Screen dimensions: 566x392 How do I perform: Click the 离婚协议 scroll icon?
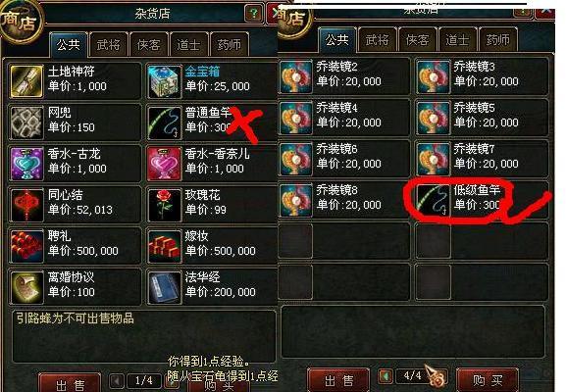tap(26, 287)
